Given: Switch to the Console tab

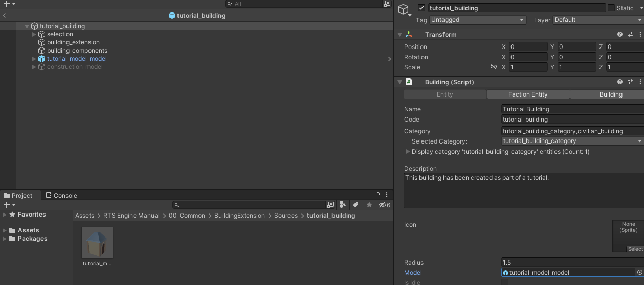Looking at the screenshot, I should coord(61,195).
